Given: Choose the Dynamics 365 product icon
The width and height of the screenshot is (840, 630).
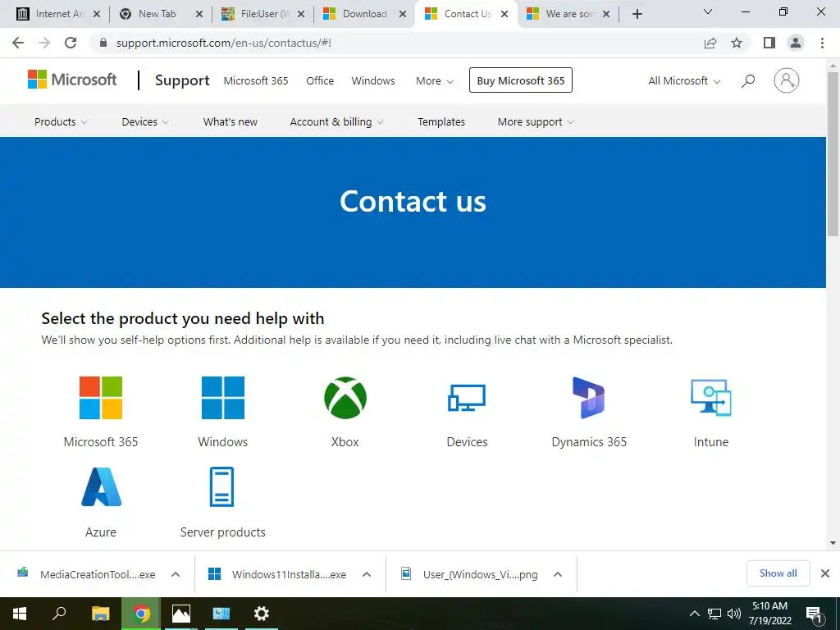Looking at the screenshot, I should [x=589, y=398].
